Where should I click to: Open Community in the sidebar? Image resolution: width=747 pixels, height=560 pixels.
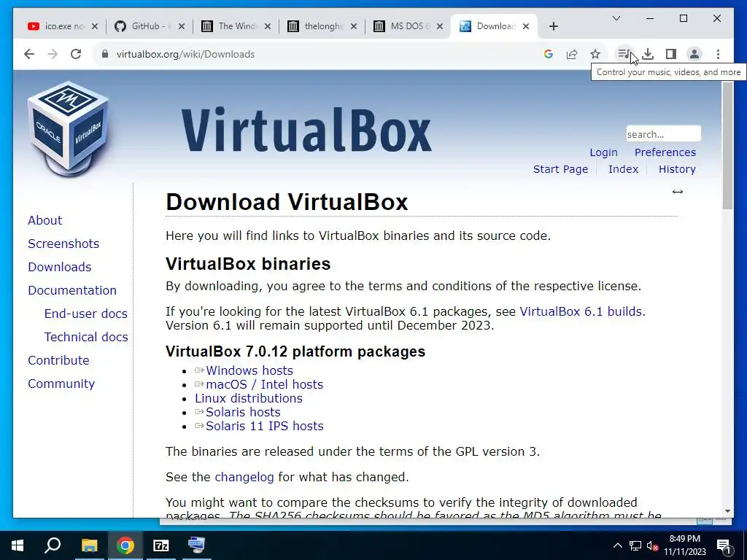(x=61, y=384)
